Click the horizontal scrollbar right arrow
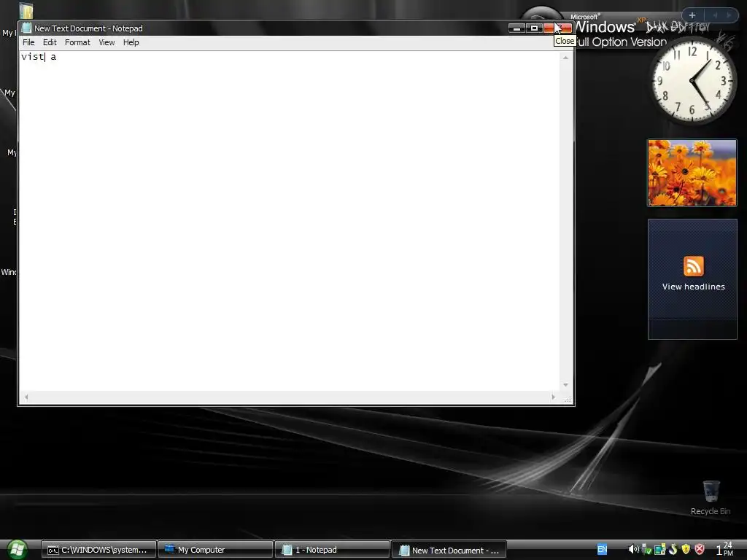747x560 pixels. (553, 397)
